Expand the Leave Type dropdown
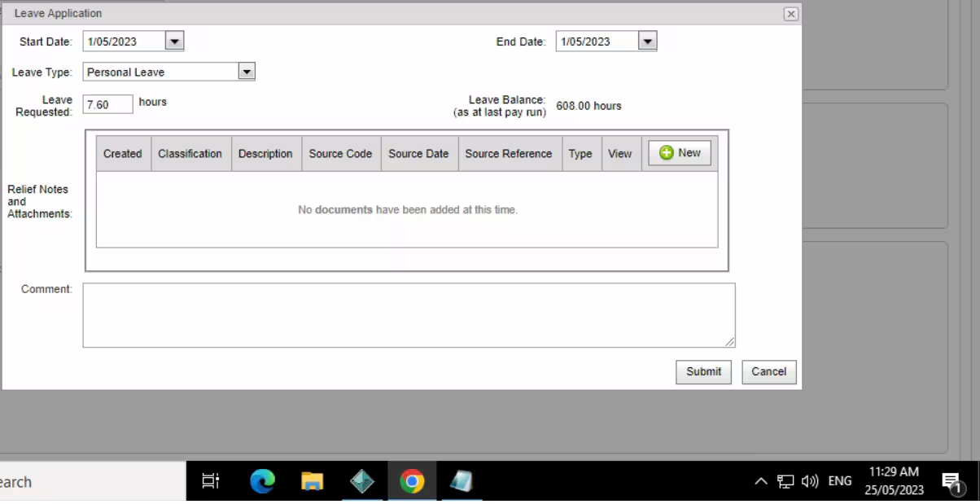 click(x=247, y=72)
